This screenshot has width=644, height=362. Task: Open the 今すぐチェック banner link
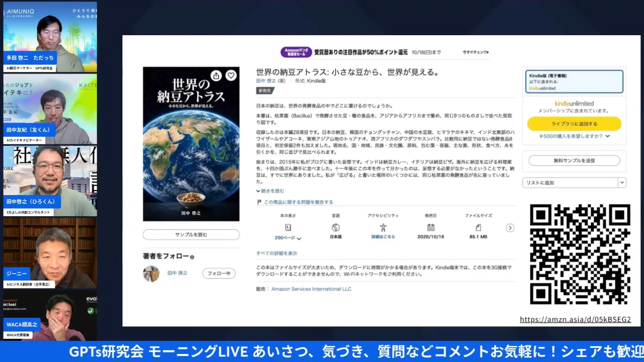click(x=475, y=52)
